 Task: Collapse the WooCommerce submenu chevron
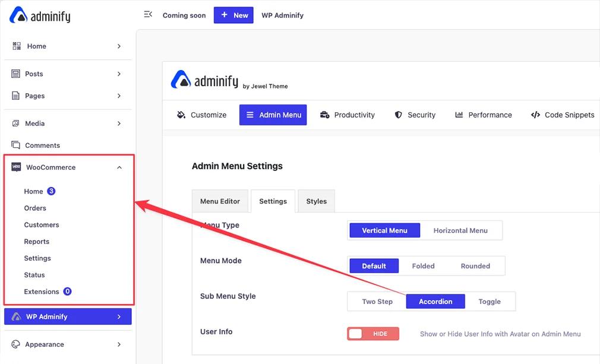click(119, 167)
